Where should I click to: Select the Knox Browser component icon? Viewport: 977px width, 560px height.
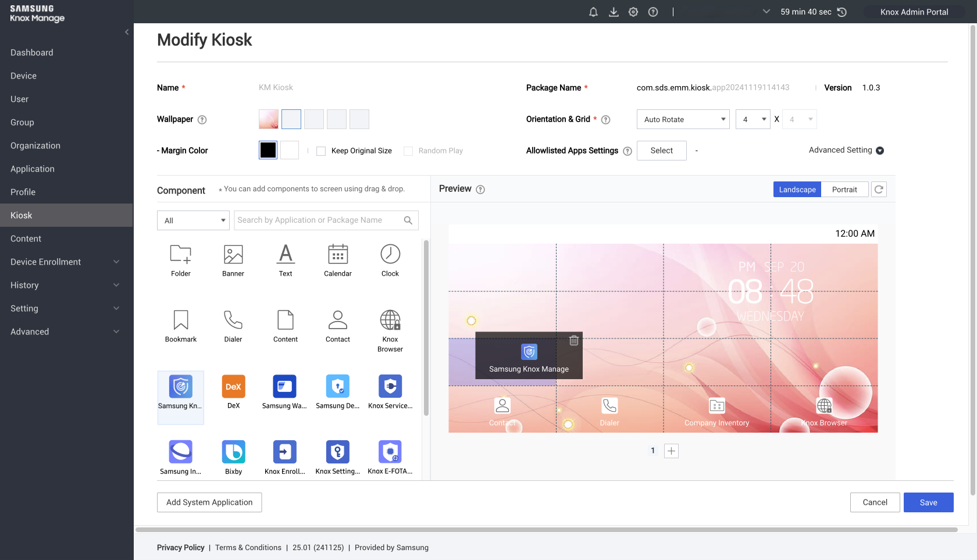(x=390, y=320)
